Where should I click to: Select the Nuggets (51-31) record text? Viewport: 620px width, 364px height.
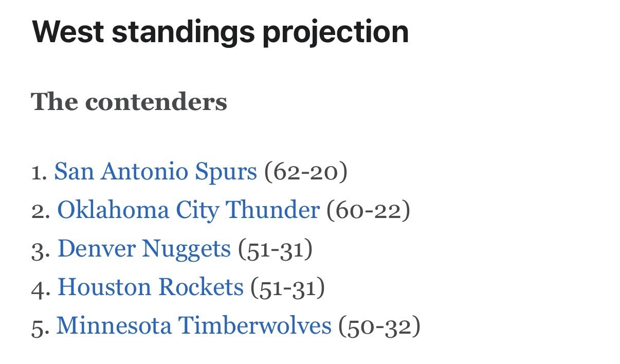[x=275, y=249]
